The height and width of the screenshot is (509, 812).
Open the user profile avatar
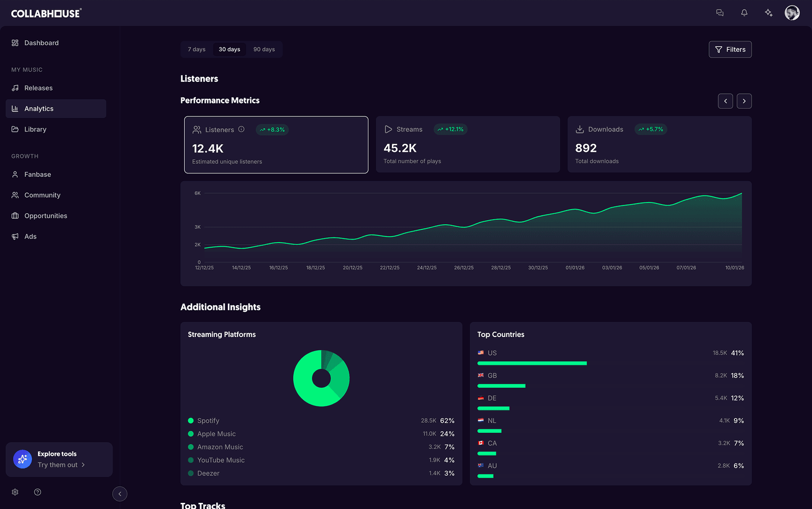click(792, 13)
